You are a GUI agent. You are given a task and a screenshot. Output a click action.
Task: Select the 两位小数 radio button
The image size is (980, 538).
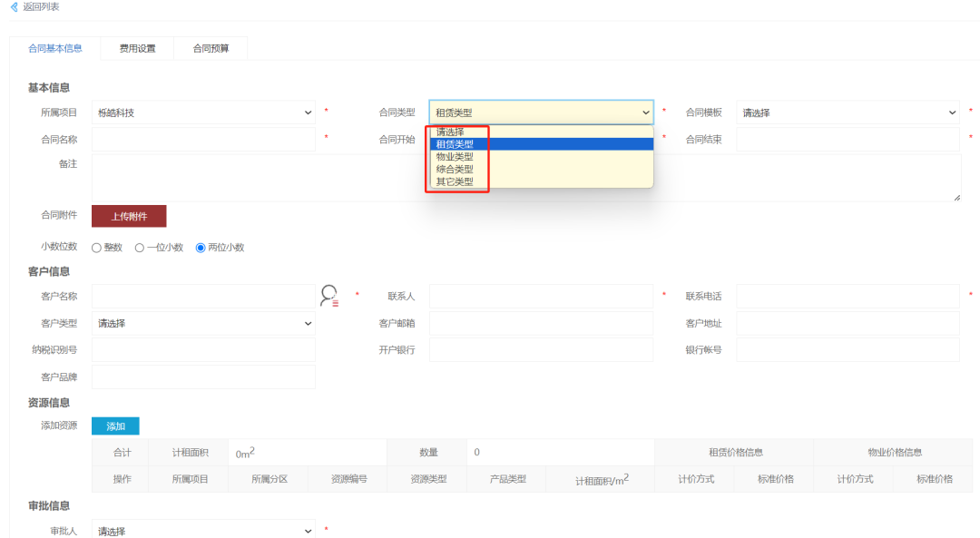click(201, 248)
